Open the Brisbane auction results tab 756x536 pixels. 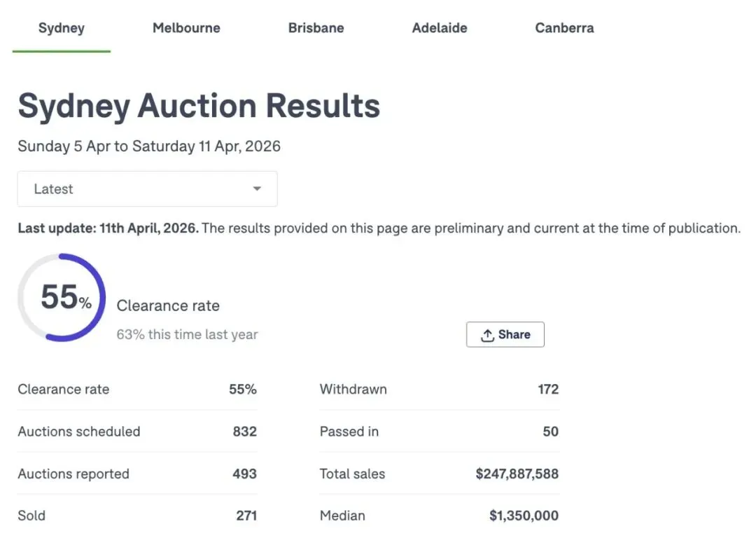316,29
